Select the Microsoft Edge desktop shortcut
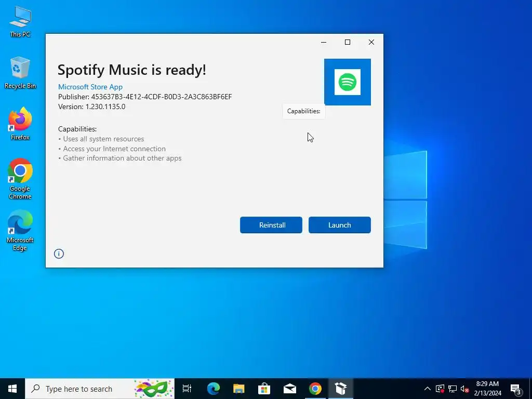532x399 pixels. click(x=20, y=230)
